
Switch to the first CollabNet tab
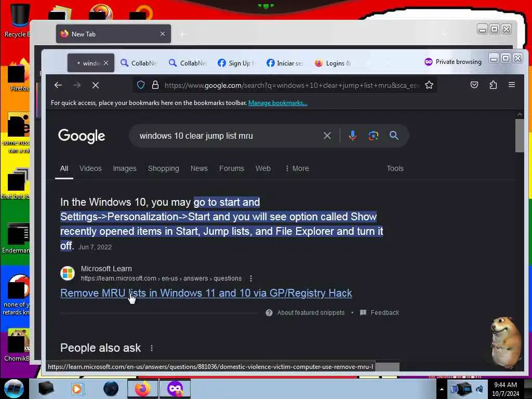click(139, 63)
